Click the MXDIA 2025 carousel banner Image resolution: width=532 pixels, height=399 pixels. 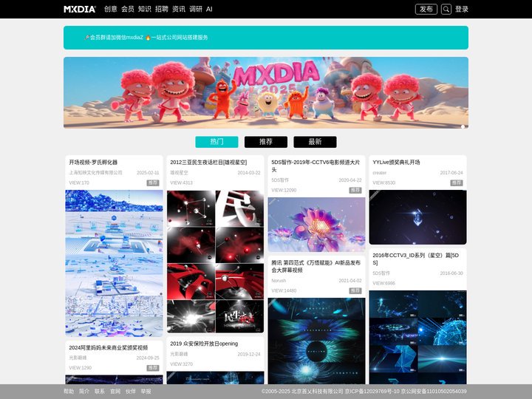pyautogui.click(x=265, y=92)
